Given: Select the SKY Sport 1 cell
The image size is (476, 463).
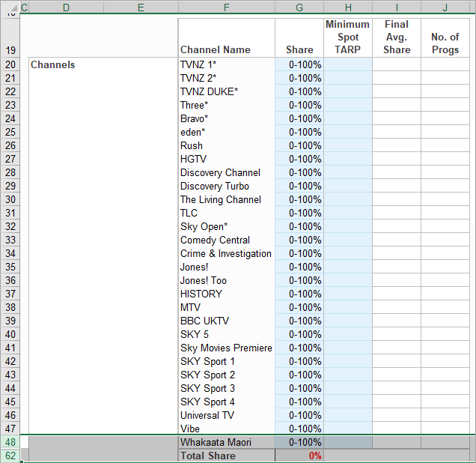Looking at the screenshot, I should pos(227,361).
